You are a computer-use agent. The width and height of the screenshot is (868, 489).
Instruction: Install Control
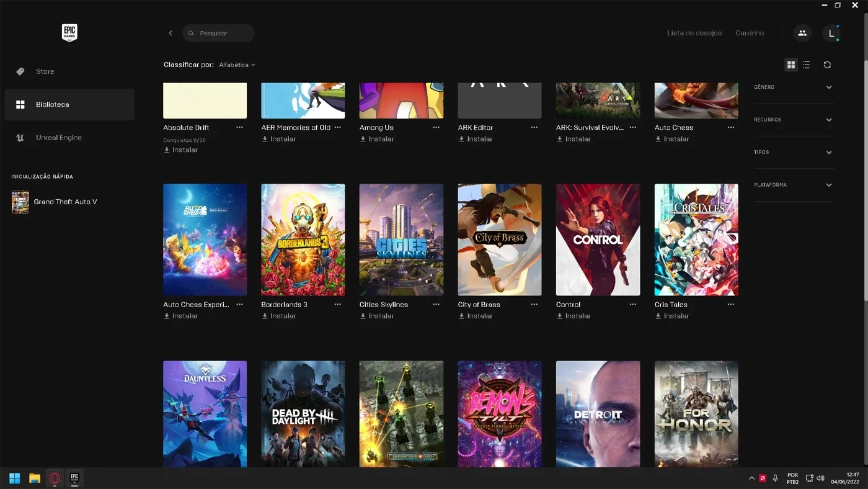coord(573,316)
